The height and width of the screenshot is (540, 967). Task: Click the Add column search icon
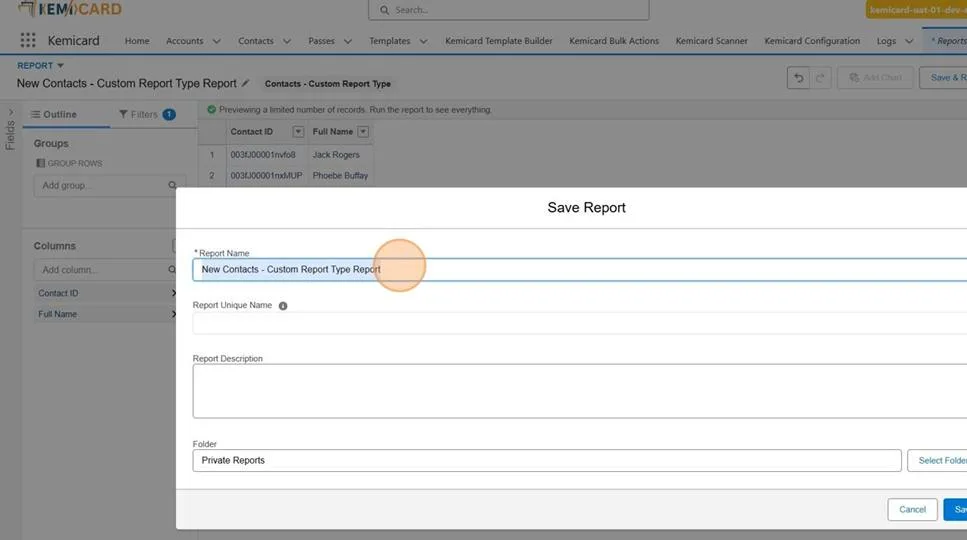pos(172,270)
